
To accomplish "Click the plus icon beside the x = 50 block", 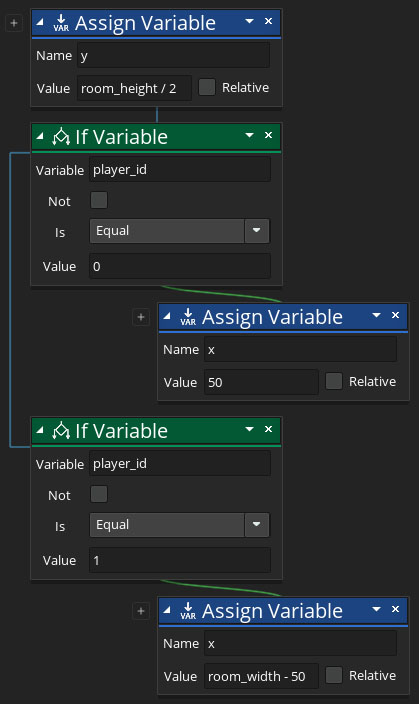I will 141,317.
